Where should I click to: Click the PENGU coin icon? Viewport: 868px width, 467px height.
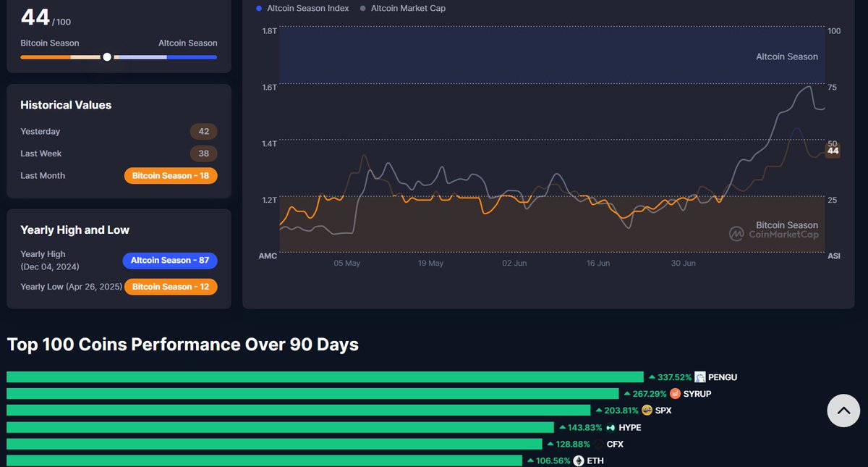700,377
